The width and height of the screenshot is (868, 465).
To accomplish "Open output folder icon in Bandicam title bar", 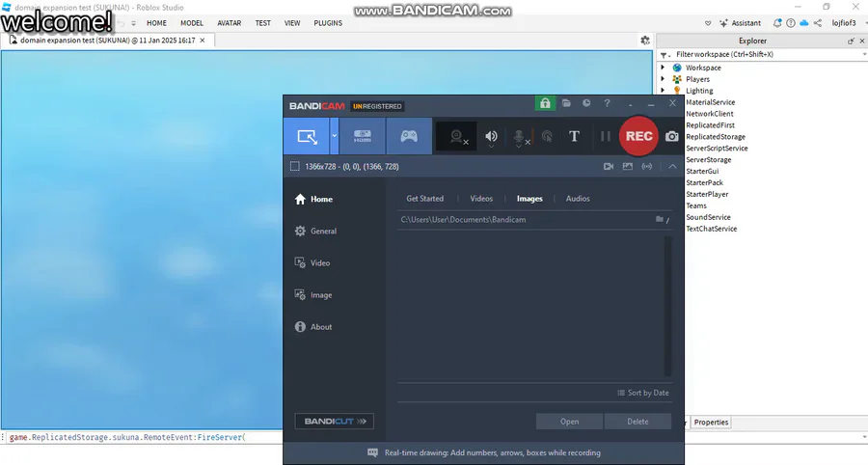I will [x=566, y=103].
